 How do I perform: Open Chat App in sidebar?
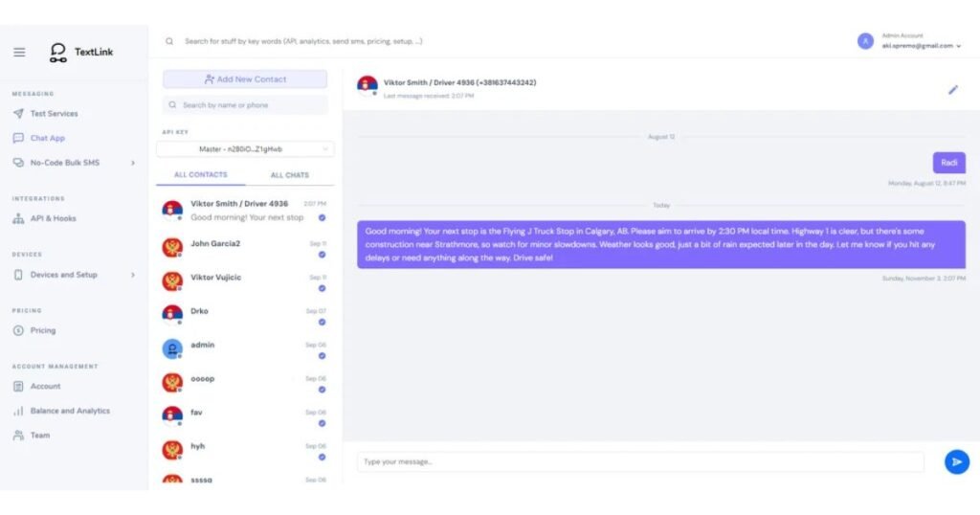48,138
